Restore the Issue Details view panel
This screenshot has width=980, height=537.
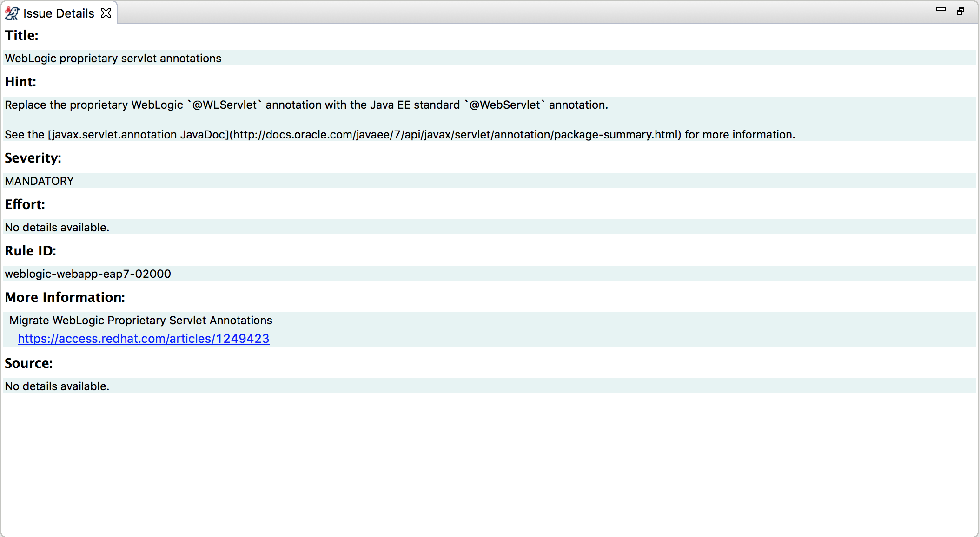tap(960, 11)
